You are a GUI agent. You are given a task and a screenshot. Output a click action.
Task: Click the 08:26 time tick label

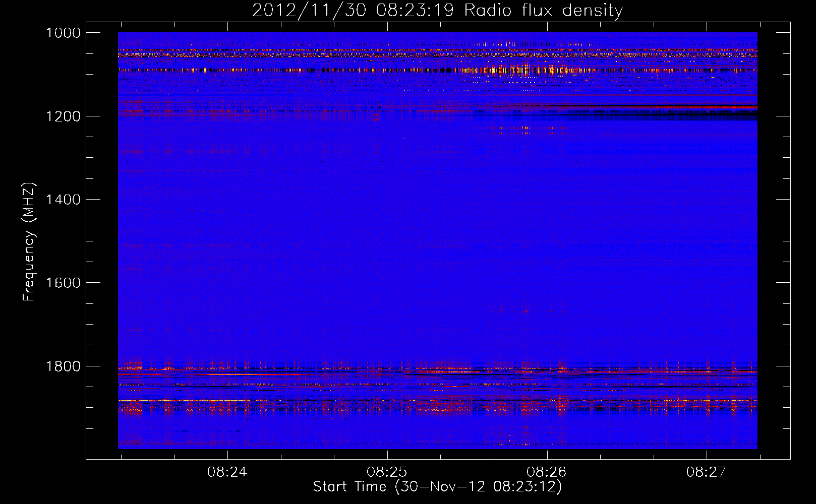tap(547, 472)
